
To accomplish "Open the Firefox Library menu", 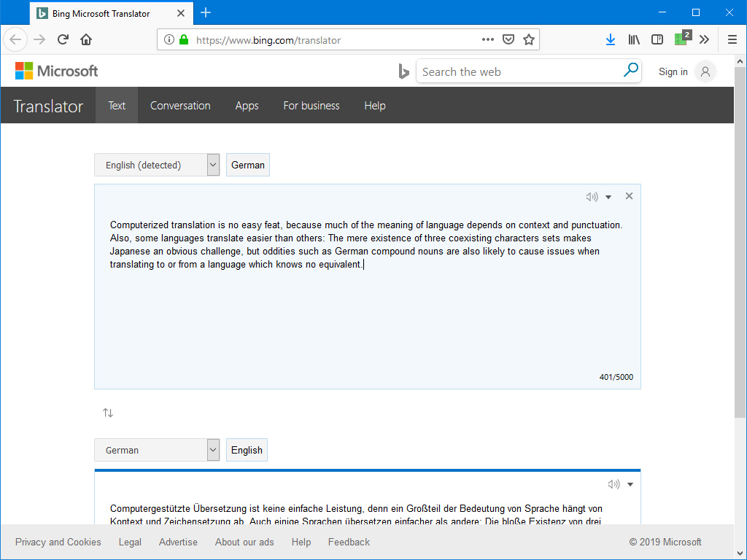I will pos(634,39).
